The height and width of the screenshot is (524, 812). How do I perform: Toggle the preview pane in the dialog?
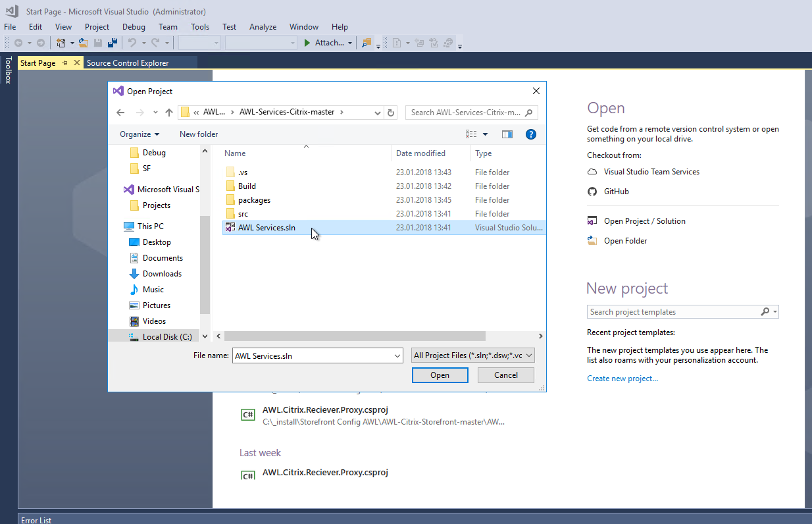[x=507, y=134]
